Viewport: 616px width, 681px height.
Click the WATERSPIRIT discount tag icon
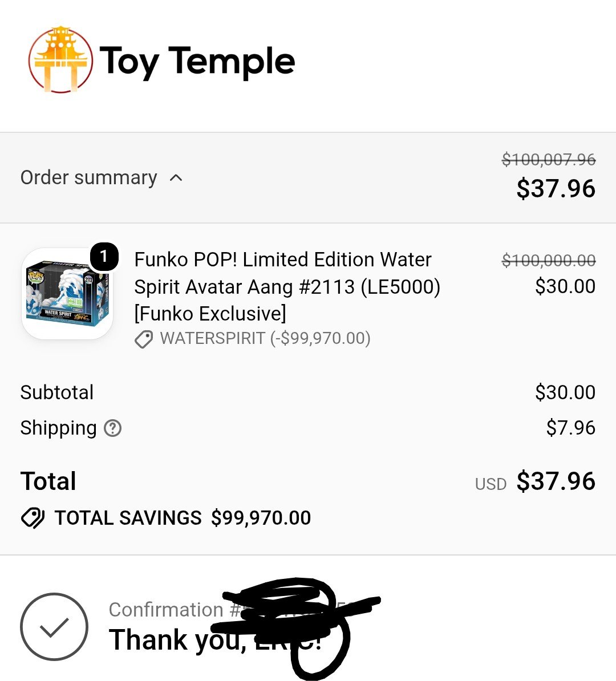[143, 339]
